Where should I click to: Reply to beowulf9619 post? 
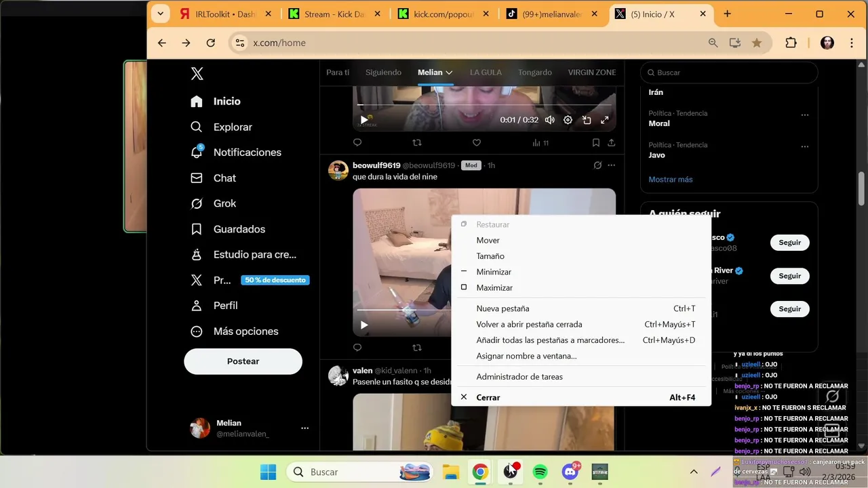pos(357,348)
